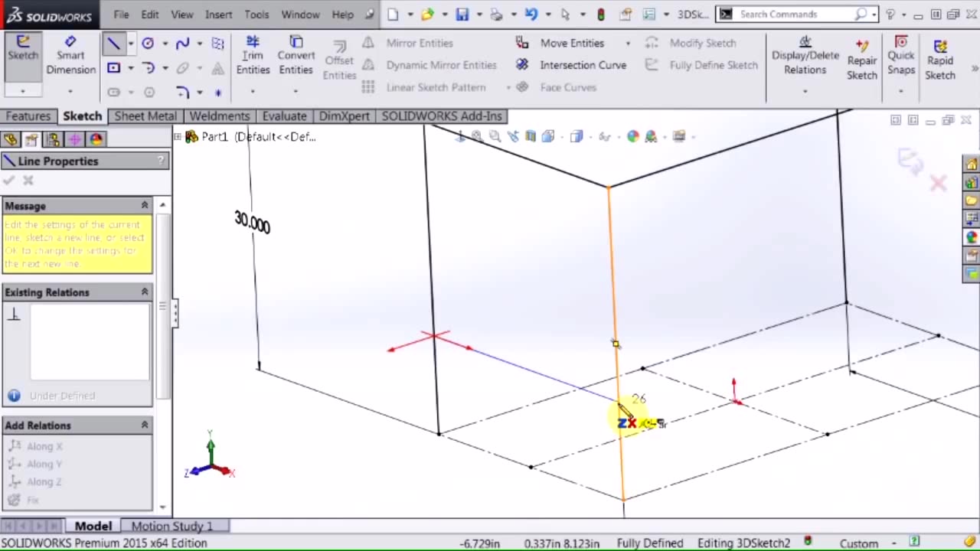Viewport: 980px width, 551px height.
Task: Click the Custom units in status bar
Action: pos(858,543)
